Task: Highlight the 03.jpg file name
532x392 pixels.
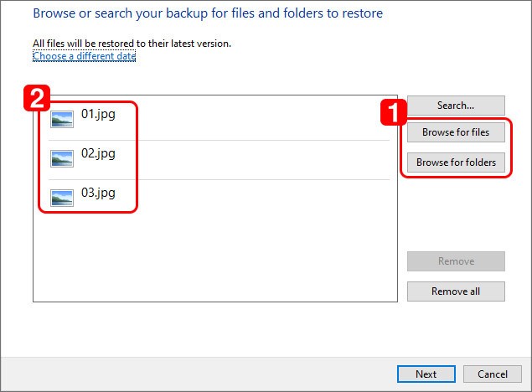Action: (98, 193)
